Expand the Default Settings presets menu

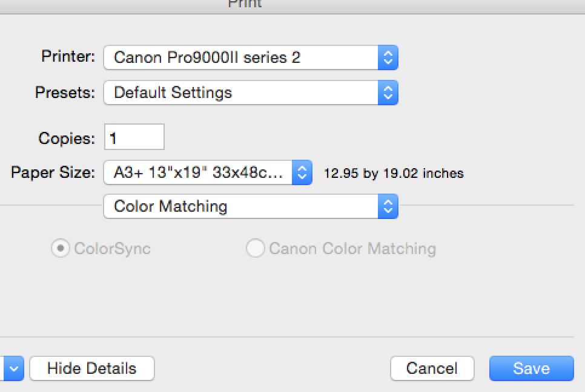coord(241,93)
